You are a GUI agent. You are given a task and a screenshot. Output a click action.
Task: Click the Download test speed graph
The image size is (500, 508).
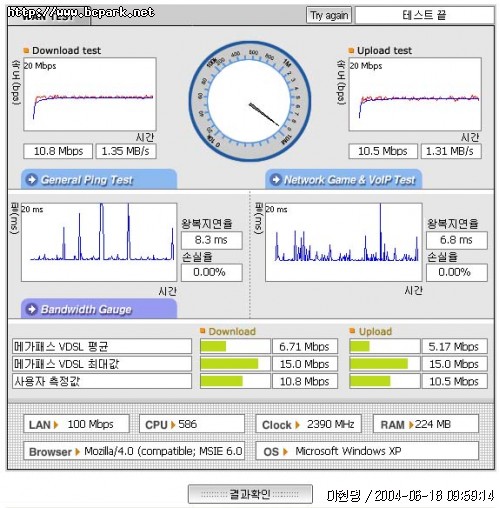coord(90,94)
